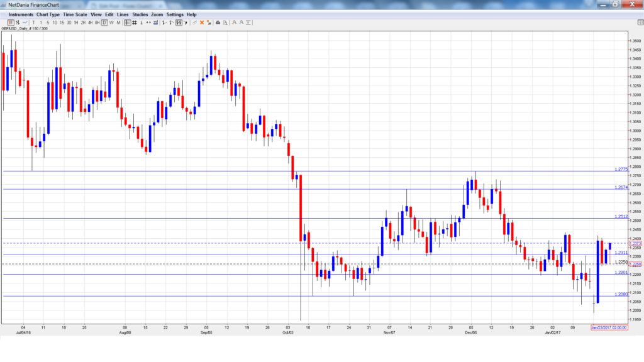
Task: Select the zoom-in magnifier icon
Action: 234,23
